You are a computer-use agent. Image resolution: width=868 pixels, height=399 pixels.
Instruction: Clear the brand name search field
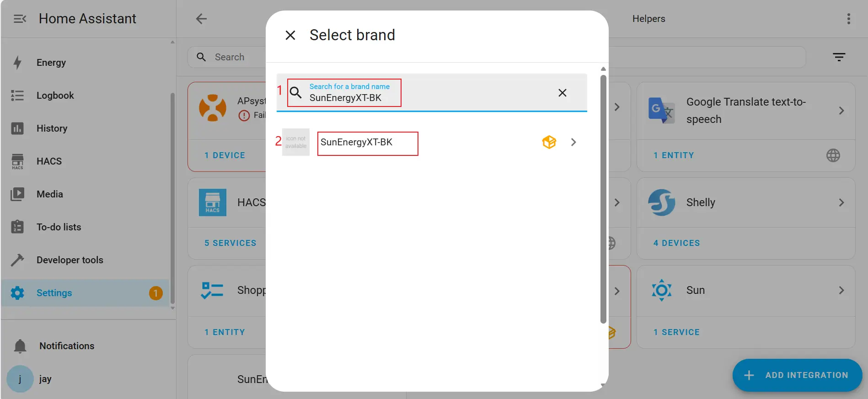(562, 93)
